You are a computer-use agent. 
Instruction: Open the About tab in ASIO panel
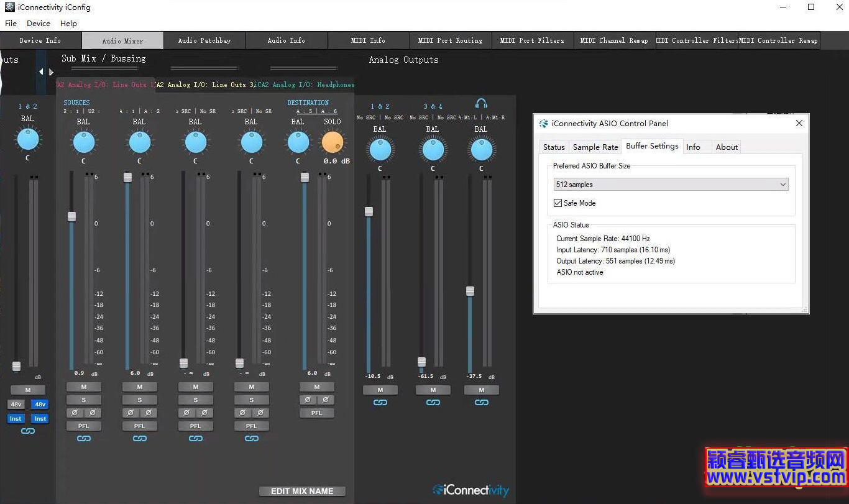(x=727, y=147)
